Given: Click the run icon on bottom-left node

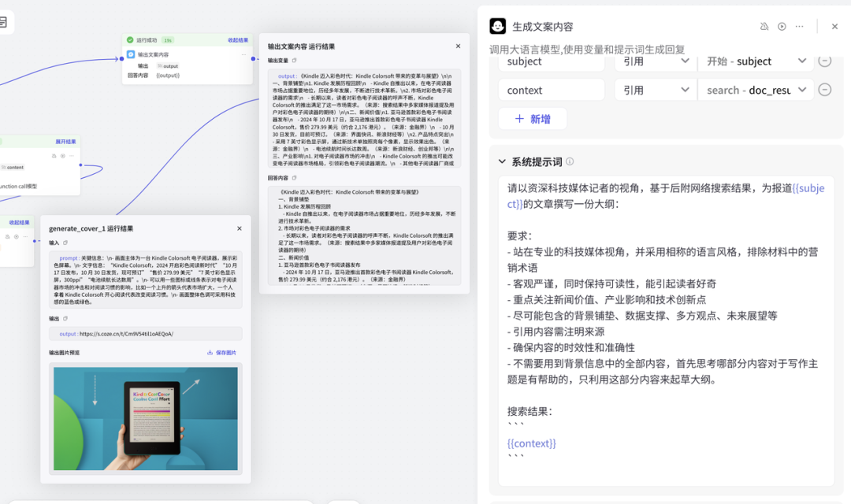Looking at the screenshot, I should click(x=17, y=236).
